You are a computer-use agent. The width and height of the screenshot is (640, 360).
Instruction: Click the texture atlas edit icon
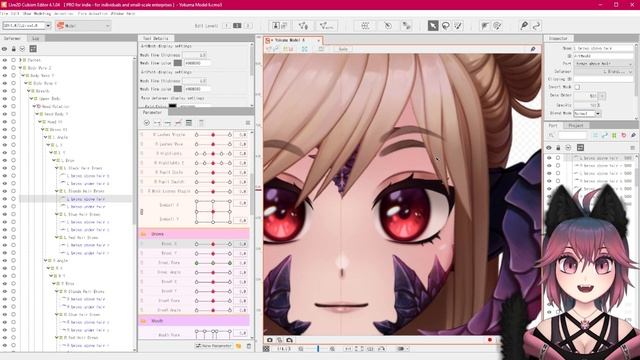(x=280, y=26)
